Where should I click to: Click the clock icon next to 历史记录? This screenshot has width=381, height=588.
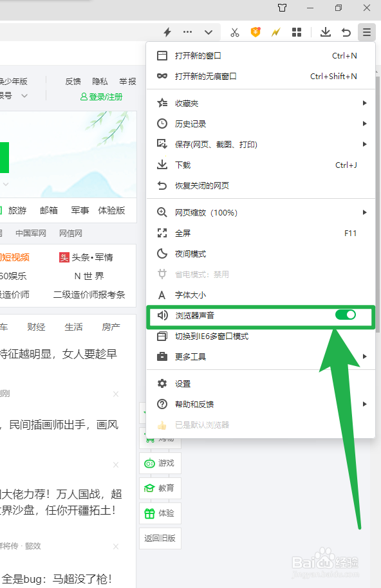[162, 124]
